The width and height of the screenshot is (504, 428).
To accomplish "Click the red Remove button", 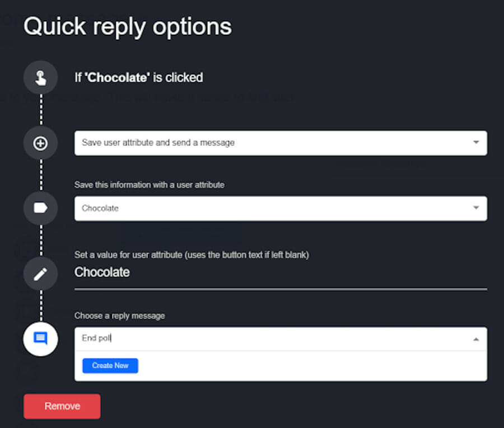I will 62,406.
